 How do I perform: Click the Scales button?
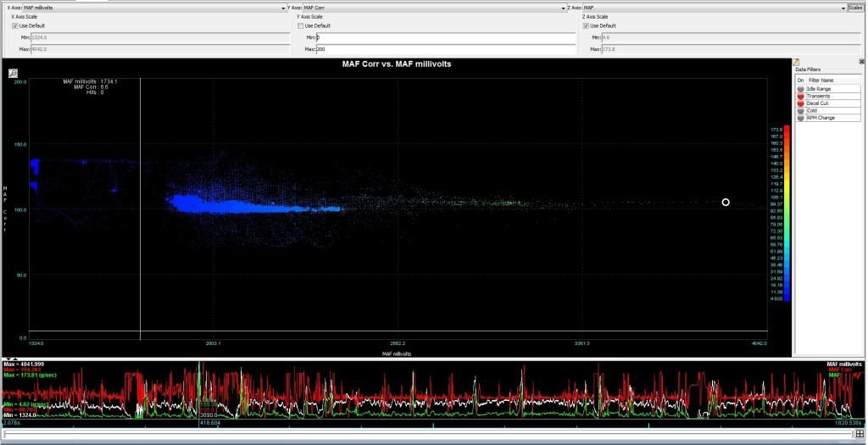coord(855,8)
